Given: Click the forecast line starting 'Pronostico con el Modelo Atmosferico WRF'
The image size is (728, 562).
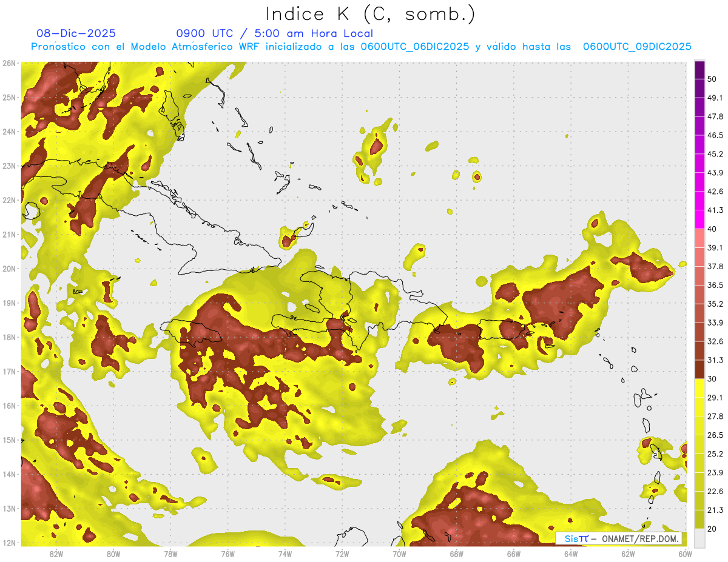Looking at the screenshot, I should coord(361,47).
